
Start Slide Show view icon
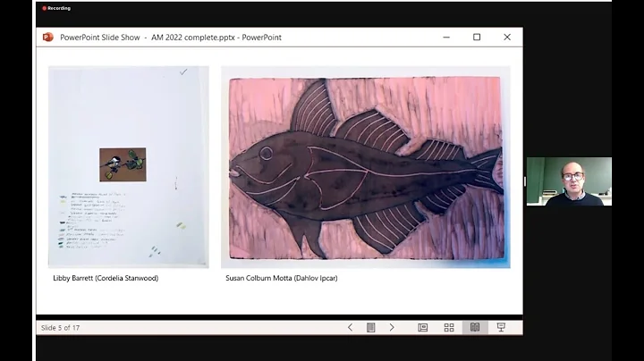pyautogui.click(x=501, y=327)
